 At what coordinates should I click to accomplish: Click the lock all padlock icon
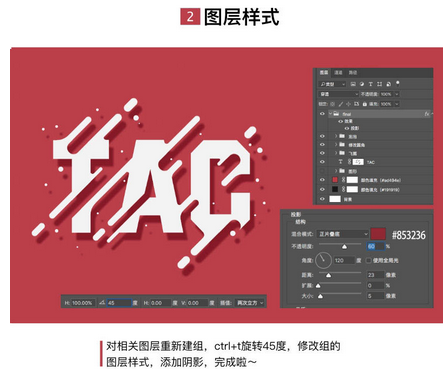[x=364, y=104]
